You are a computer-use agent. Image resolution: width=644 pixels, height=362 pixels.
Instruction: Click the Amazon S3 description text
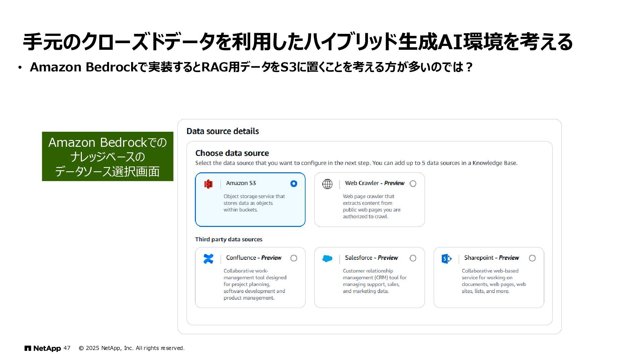pos(254,203)
